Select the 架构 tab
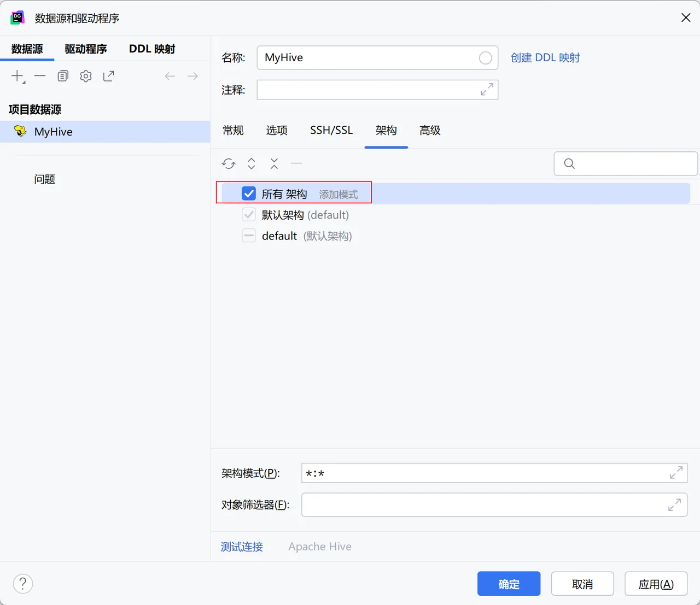This screenshot has width=700, height=605. [x=386, y=131]
